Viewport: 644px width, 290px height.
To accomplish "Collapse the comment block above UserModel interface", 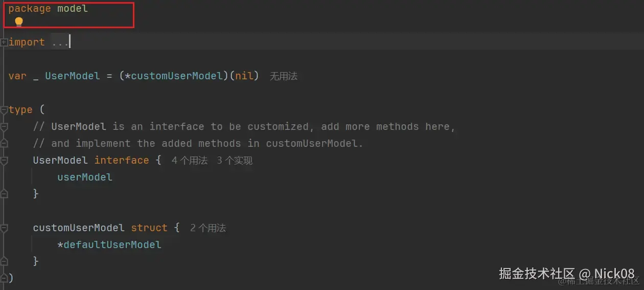I will coord(4,127).
